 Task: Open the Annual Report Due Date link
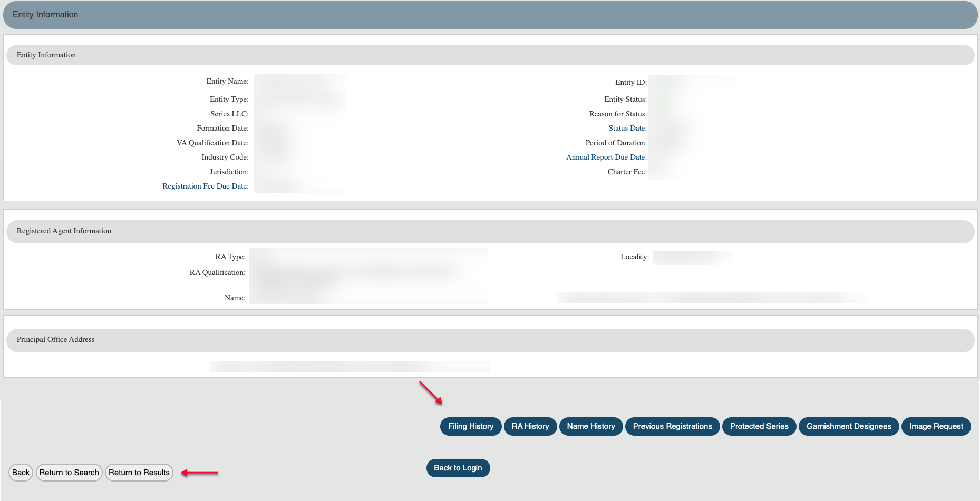pyautogui.click(x=606, y=157)
